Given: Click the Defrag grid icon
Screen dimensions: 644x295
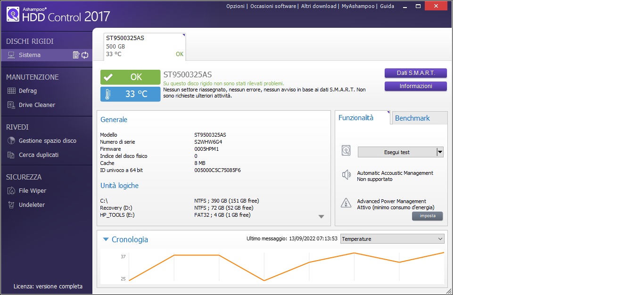Looking at the screenshot, I should pos(11,91).
